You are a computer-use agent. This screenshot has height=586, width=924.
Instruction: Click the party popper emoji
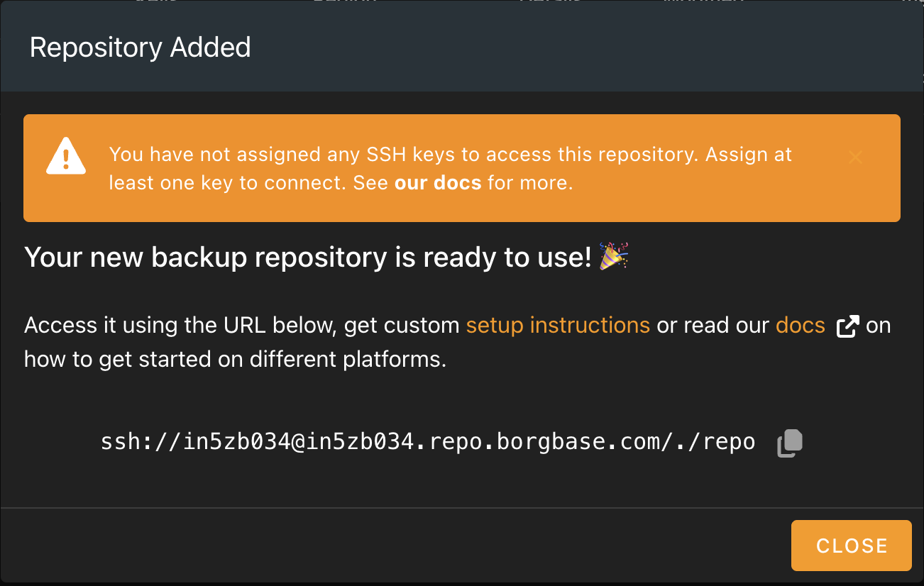(613, 257)
